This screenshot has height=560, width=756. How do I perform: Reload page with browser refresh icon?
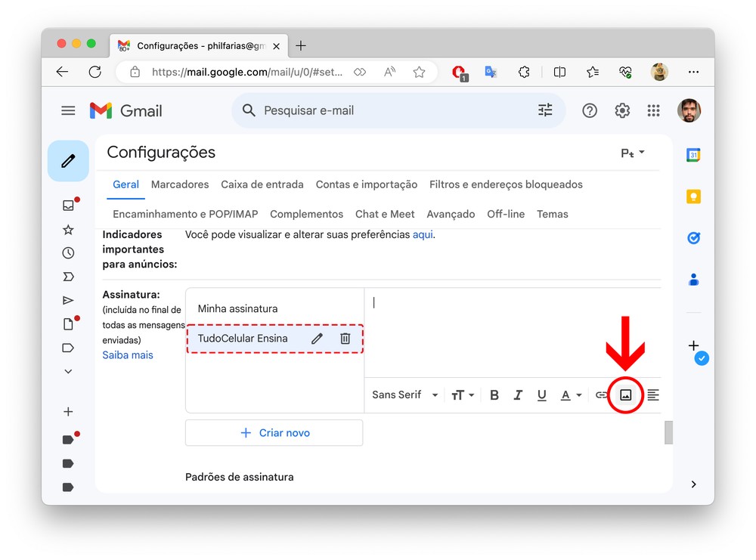[95, 73]
